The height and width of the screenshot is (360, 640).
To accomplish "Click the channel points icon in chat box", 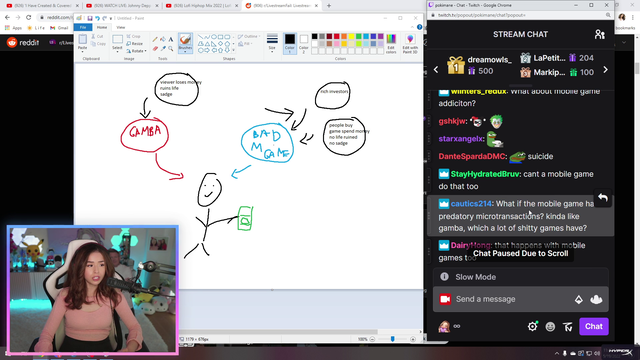I will [596, 300].
